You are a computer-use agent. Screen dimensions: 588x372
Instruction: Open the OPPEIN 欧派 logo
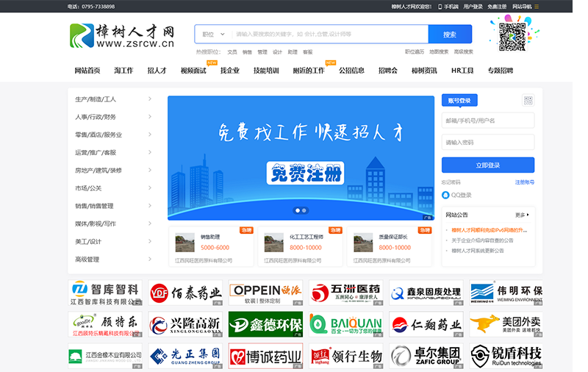click(265, 293)
